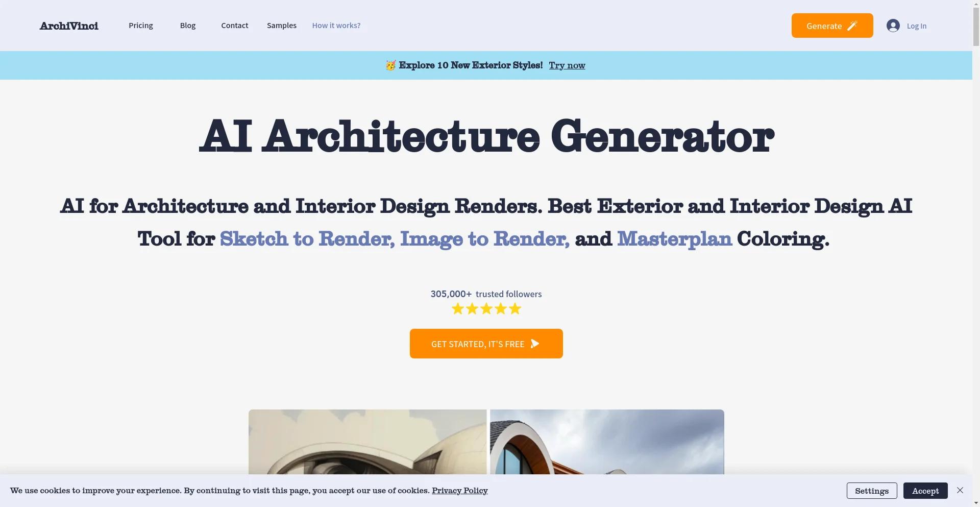The width and height of the screenshot is (980, 507).
Task: Click the Sketch to Render link
Action: click(x=307, y=239)
